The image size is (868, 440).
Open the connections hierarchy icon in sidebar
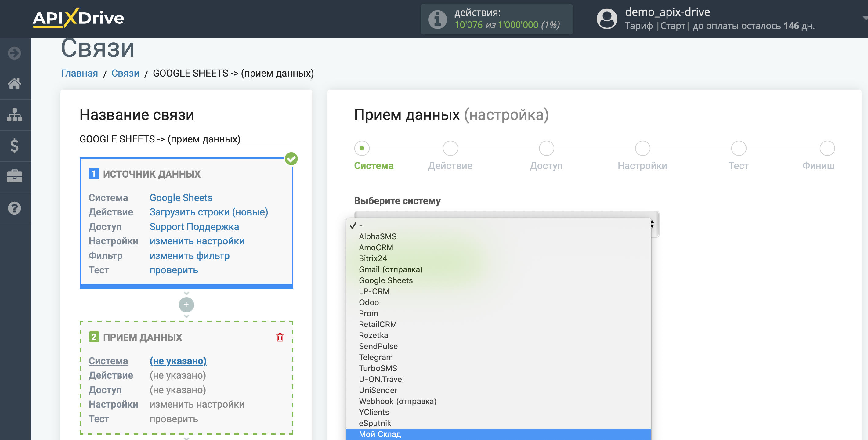pyautogui.click(x=14, y=115)
